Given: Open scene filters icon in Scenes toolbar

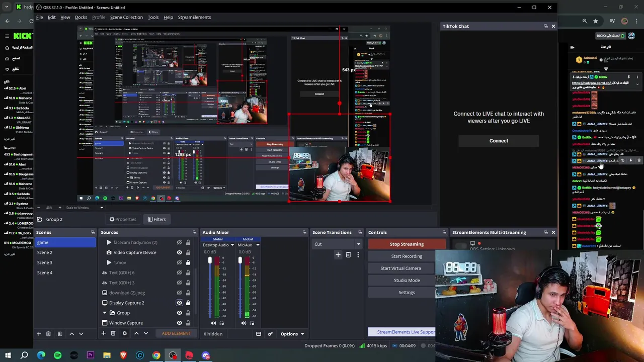Looking at the screenshot, I should coord(60,333).
